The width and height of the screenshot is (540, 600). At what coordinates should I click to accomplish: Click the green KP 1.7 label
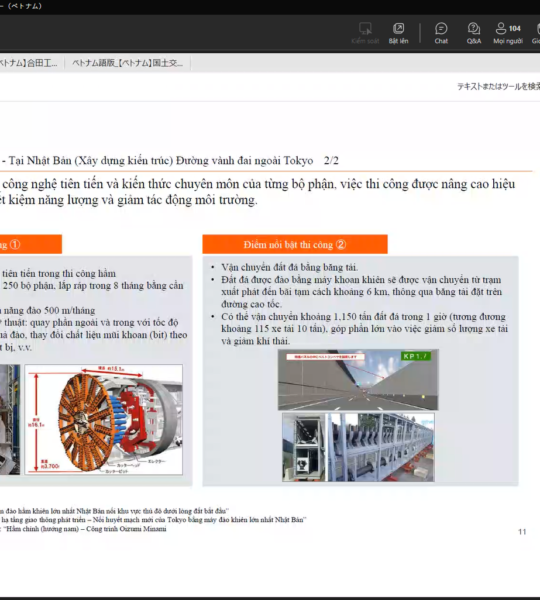[x=416, y=356]
